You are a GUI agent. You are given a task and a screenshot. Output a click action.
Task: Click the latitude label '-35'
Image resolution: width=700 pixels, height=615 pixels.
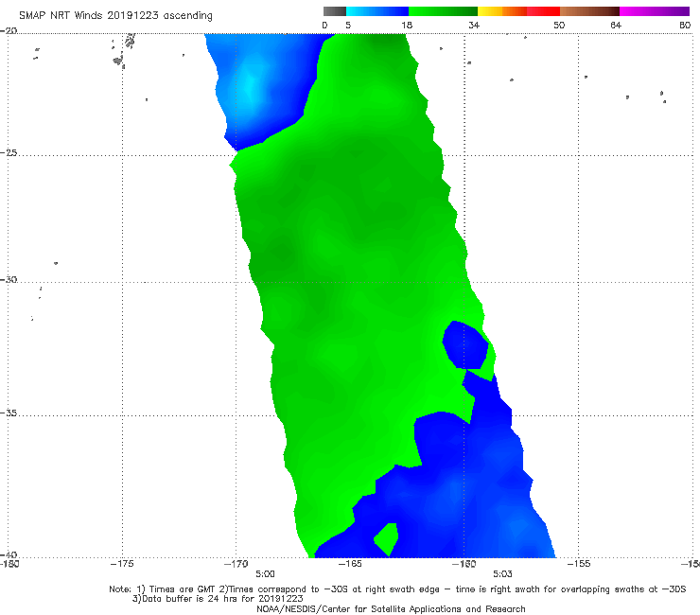[9, 413]
